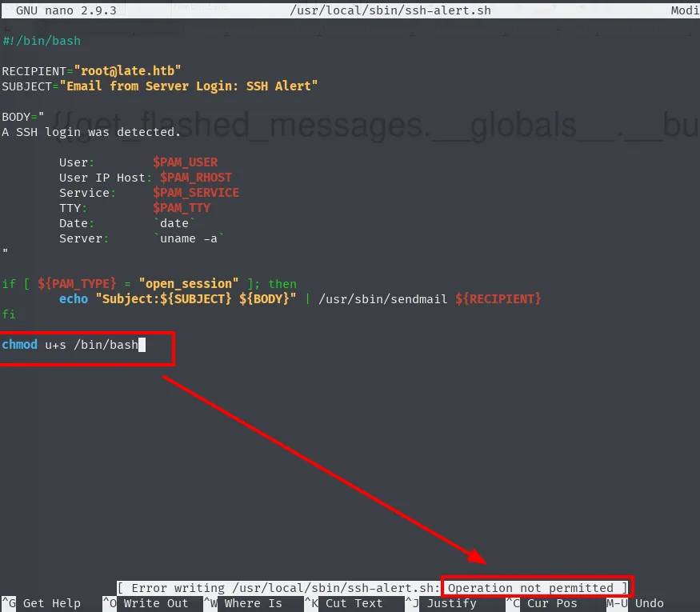This screenshot has width=700, height=612.
Task: Click the "Operation not permitted" error text
Action: 531,588
